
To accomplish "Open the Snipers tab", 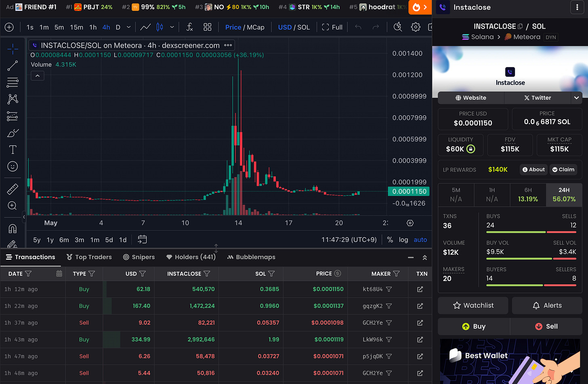I will [139, 257].
